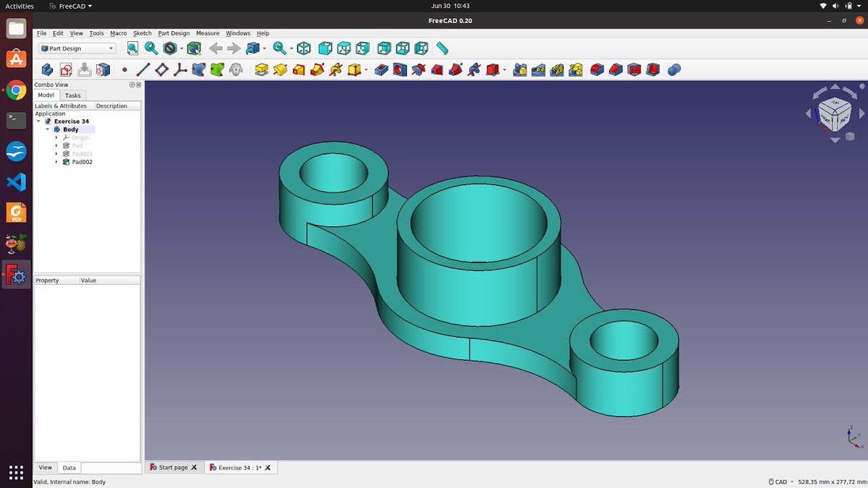Screen dimensions: 868x488
Task: Click the Boolean operation icon
Action: tap(674, 69)
